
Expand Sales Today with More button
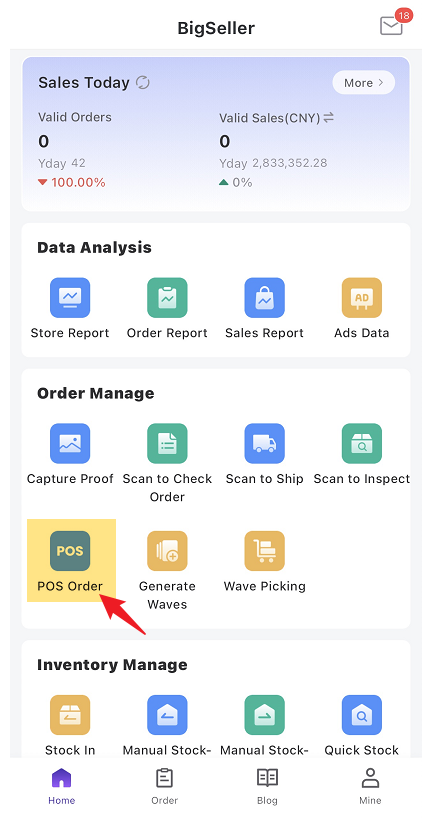tap(364, 82)
